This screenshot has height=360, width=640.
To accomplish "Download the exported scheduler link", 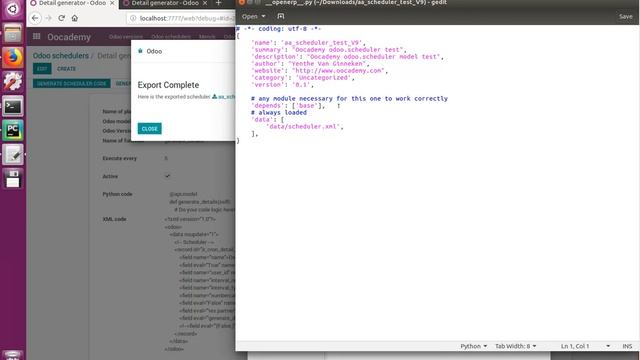I will tap(224, 97).
